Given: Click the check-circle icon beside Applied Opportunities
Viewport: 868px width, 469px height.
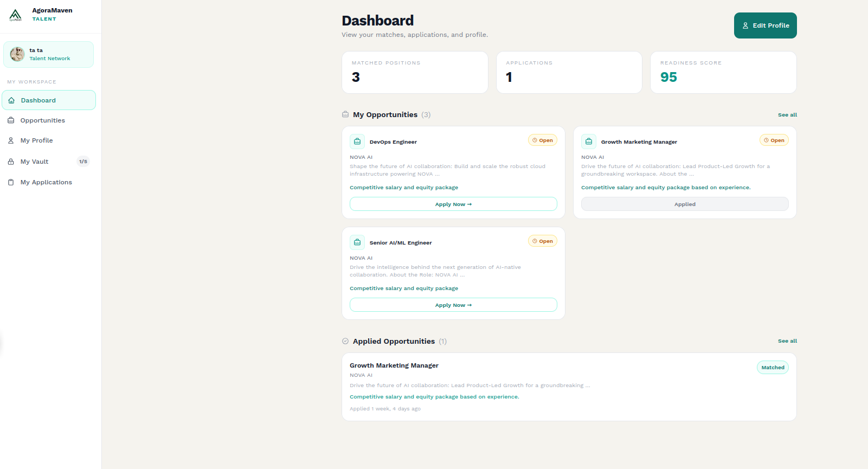Looking at the screenshot, I should click(x=345, y=341).
